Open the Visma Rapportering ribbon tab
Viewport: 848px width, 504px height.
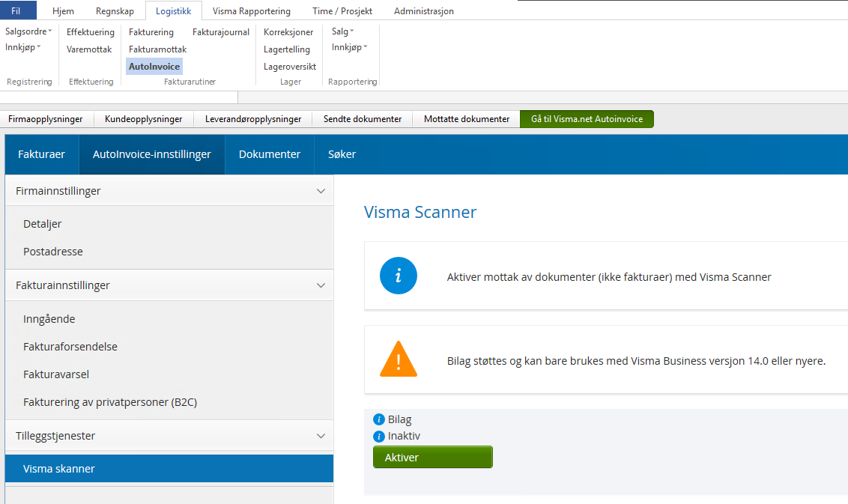tap(252, 10)
